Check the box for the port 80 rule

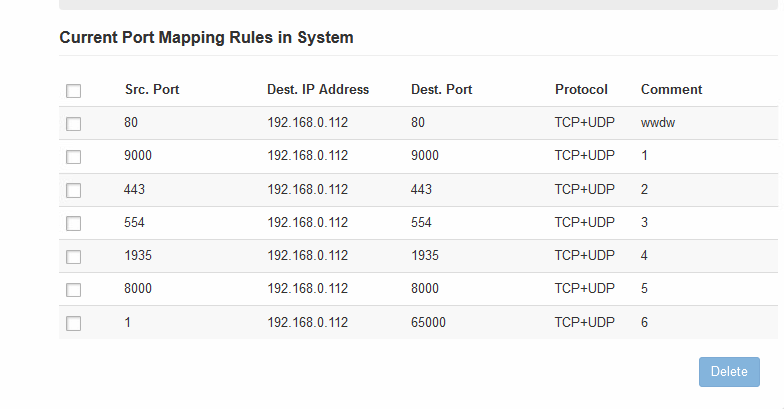coord(74,124)
